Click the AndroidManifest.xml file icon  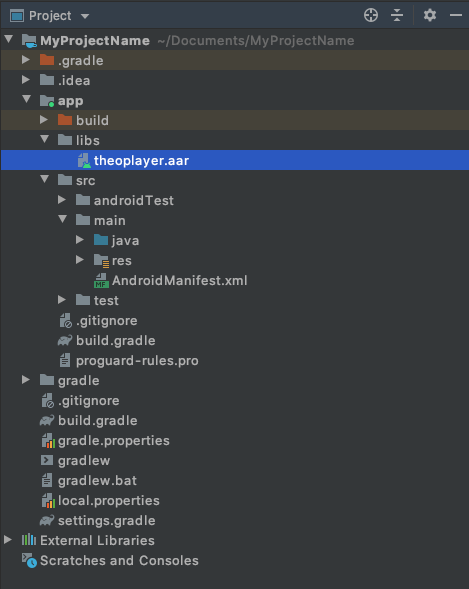pyautogui.click(x=101, y=281)
